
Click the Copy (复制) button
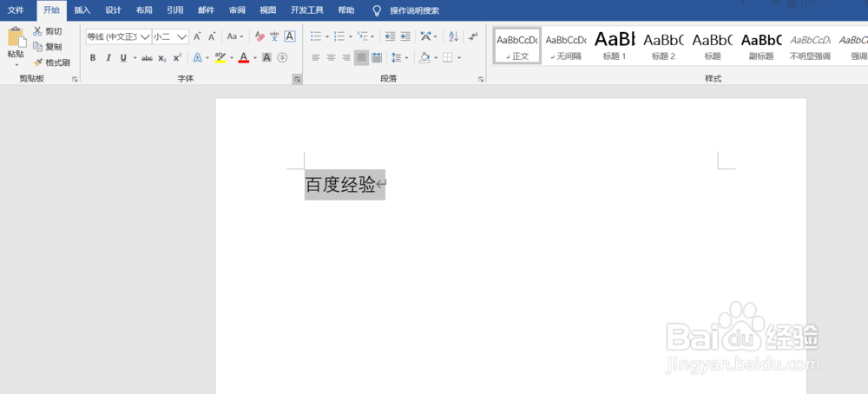[x=48, y=47]
